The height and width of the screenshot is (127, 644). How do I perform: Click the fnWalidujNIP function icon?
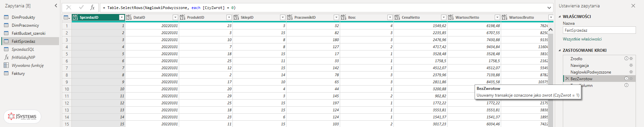pyautogui.click(x=6, y=57)
